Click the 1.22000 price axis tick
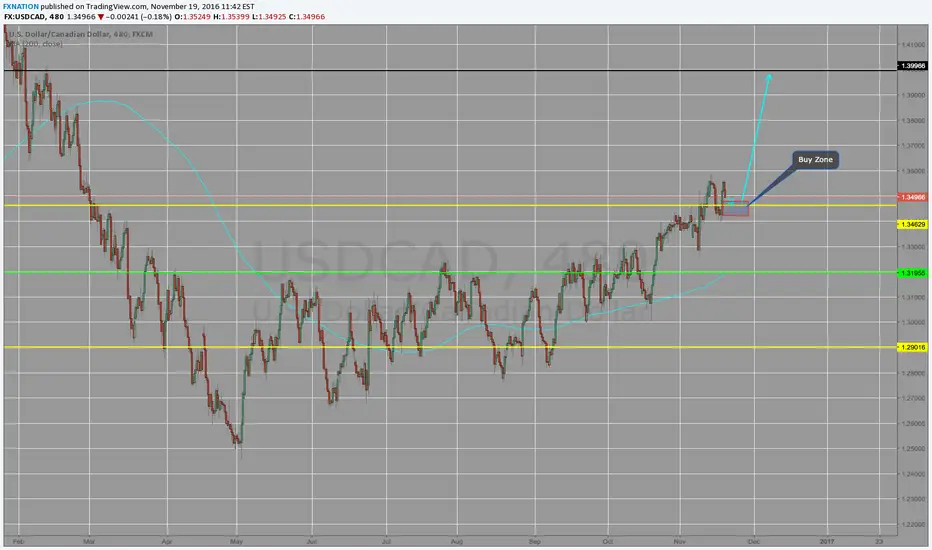The height and width of the screenshot is (550, 932). pyautogui.click(x=913, y=524)
